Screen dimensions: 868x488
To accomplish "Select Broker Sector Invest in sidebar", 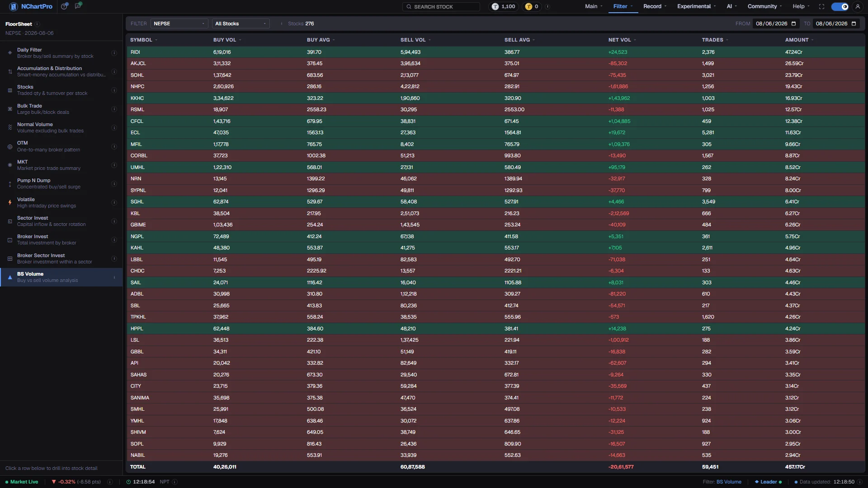I will pos(61,258).
